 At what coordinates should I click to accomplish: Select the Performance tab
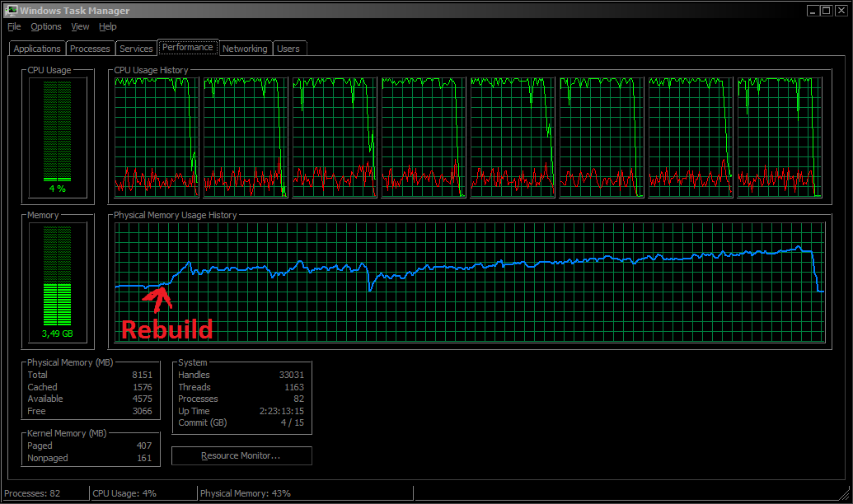pos(188,48)
